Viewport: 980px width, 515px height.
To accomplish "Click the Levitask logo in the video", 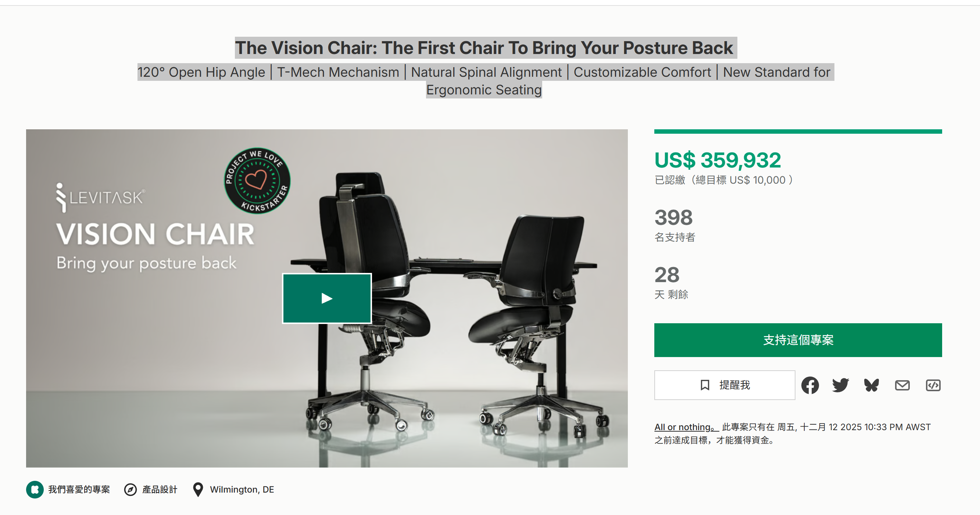I will (100, 197).
